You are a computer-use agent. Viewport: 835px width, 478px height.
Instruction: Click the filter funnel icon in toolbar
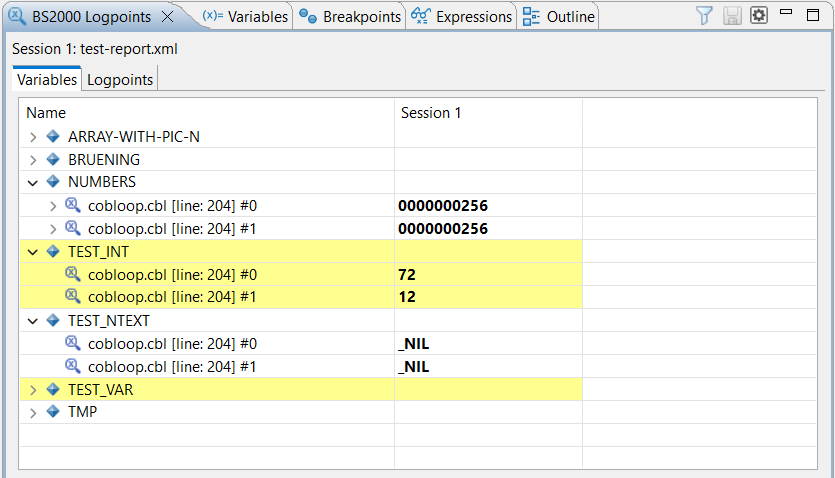point(705,16)
